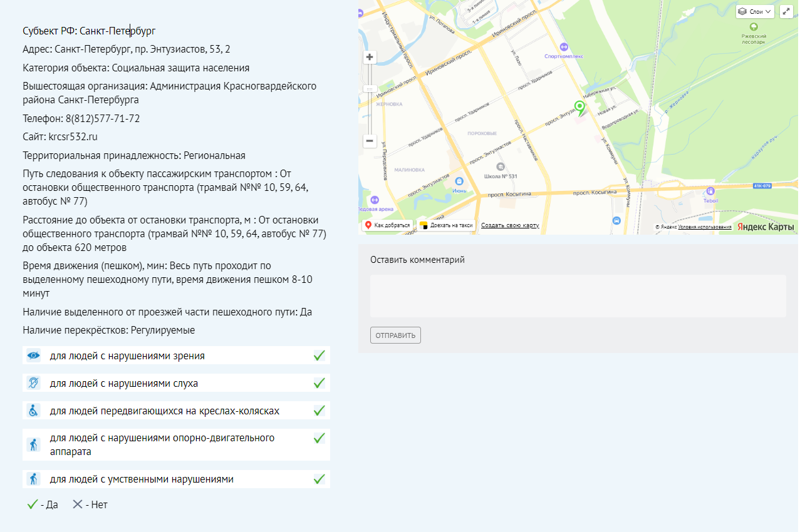Click the visual impairment eye icon
800x532 pixels.
(33, 356)
